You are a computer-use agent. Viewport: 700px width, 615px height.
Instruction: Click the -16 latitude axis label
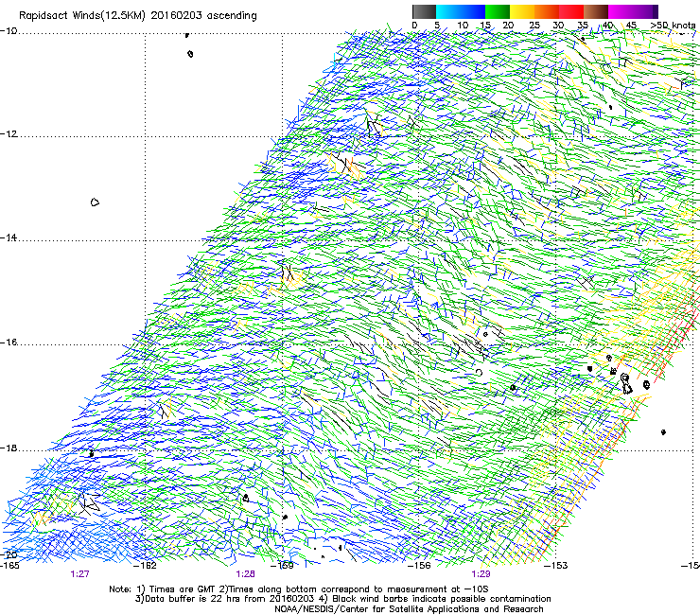[9, 343]
